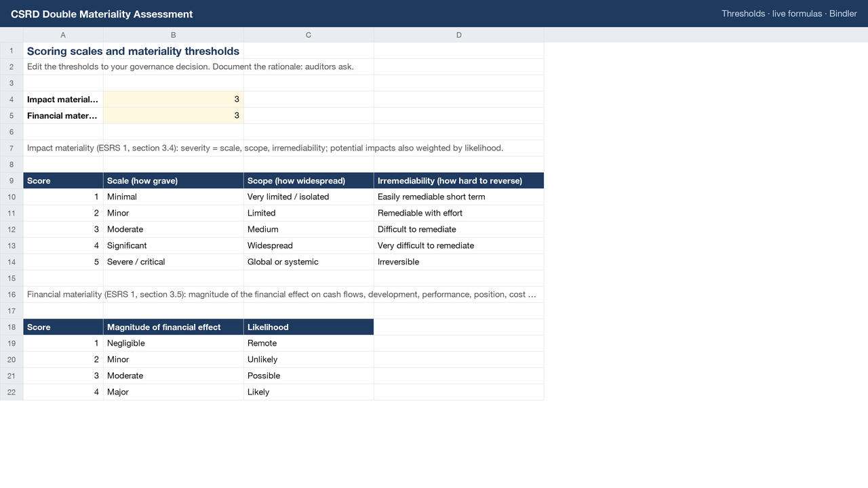Click the 'Severe / critical' cell
This screenshot has width=868, height=488.
174,262
